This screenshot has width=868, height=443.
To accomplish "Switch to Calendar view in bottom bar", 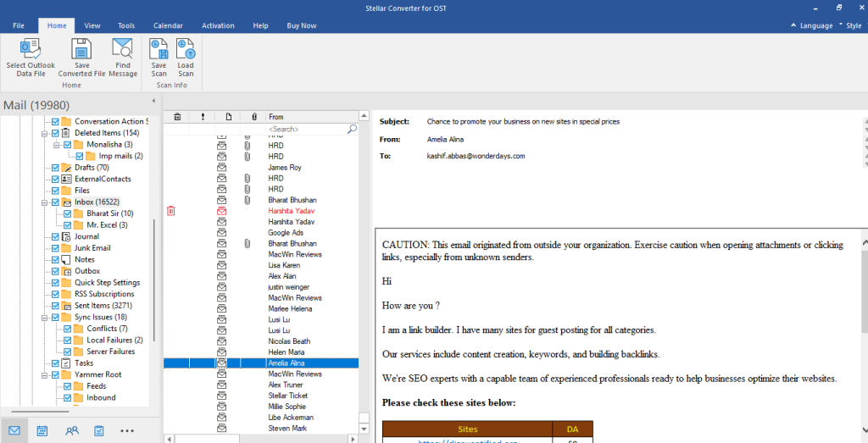I will [42, 430].
